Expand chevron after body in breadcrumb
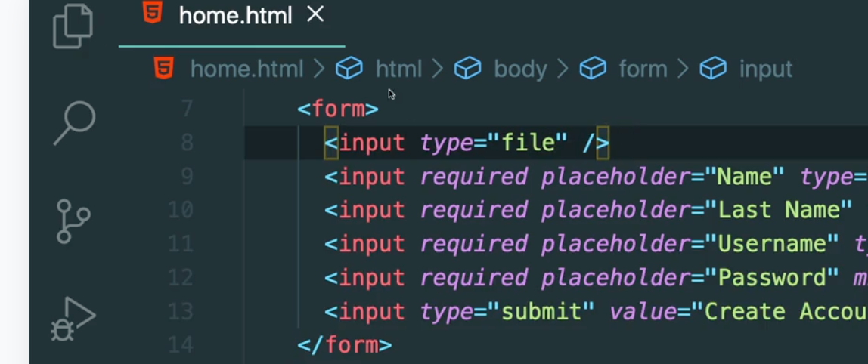868x364 pixels. click(563, 69)
